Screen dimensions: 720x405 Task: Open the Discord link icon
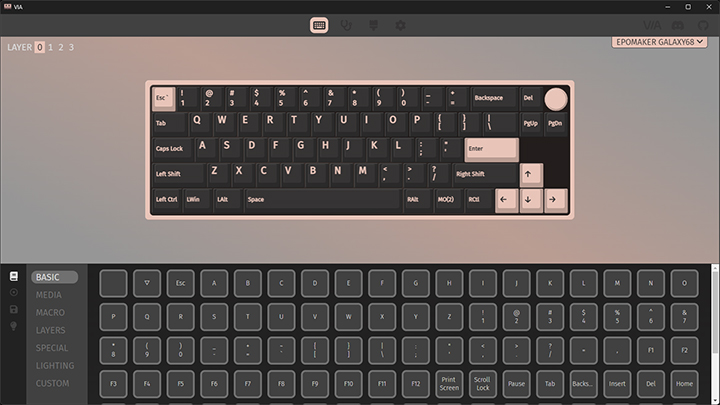click(679, 24)
